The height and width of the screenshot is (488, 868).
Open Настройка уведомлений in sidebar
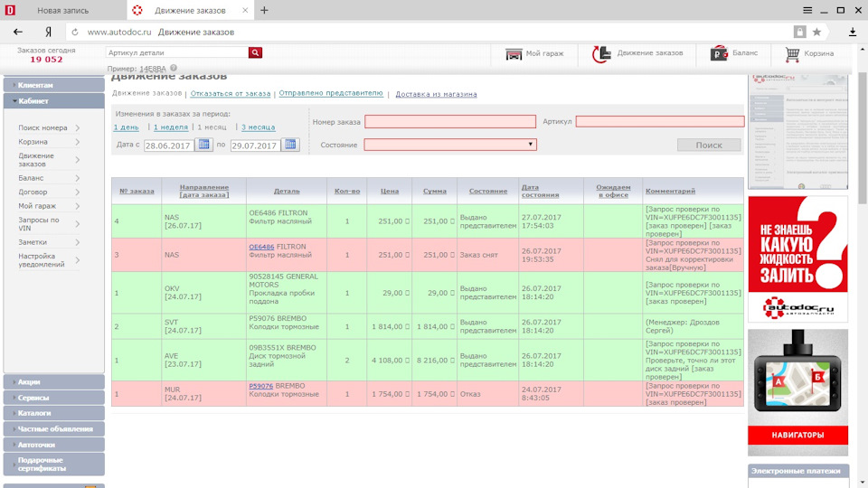[x=42, y=260]
